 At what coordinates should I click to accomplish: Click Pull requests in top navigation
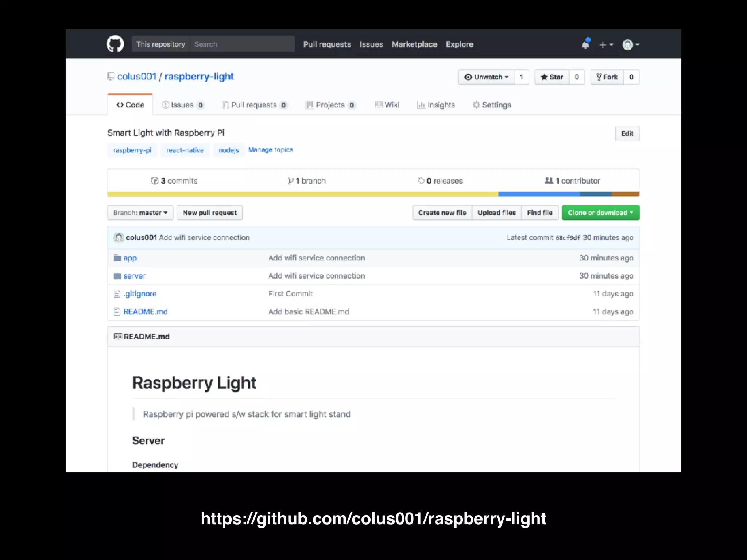click(327, 44)
